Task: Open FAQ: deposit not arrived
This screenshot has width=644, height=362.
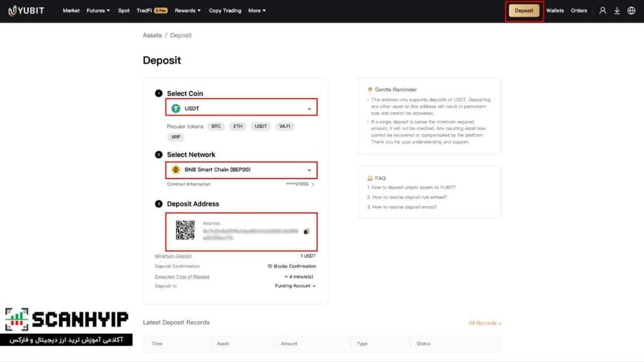Action: pyautogui.click(x=407, y=197)
